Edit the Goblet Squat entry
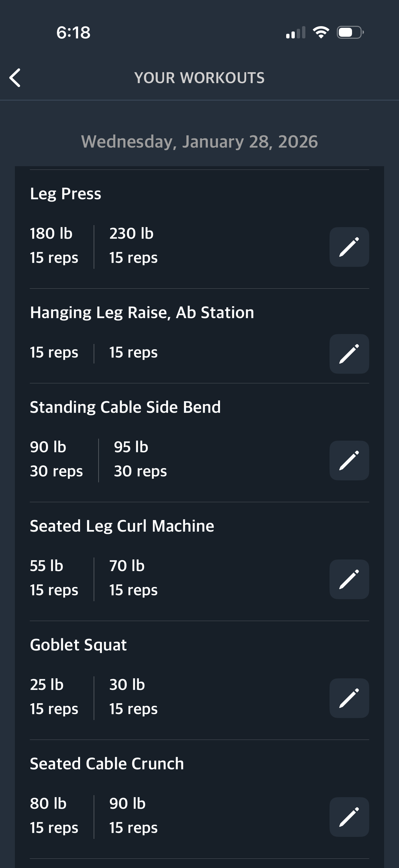This screenshot has width=399, height=868. pos(349,698)
